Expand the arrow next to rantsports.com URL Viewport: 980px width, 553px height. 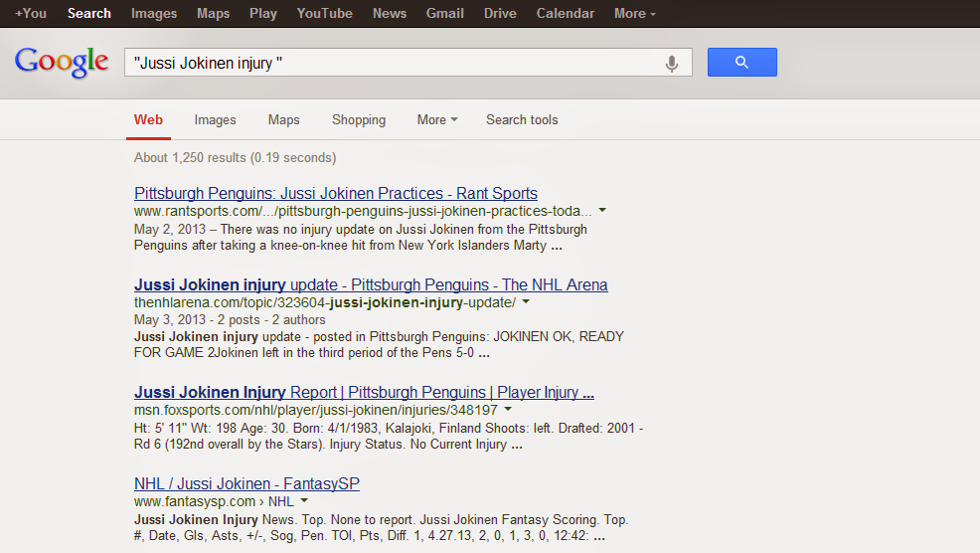[x=602, y=210]
